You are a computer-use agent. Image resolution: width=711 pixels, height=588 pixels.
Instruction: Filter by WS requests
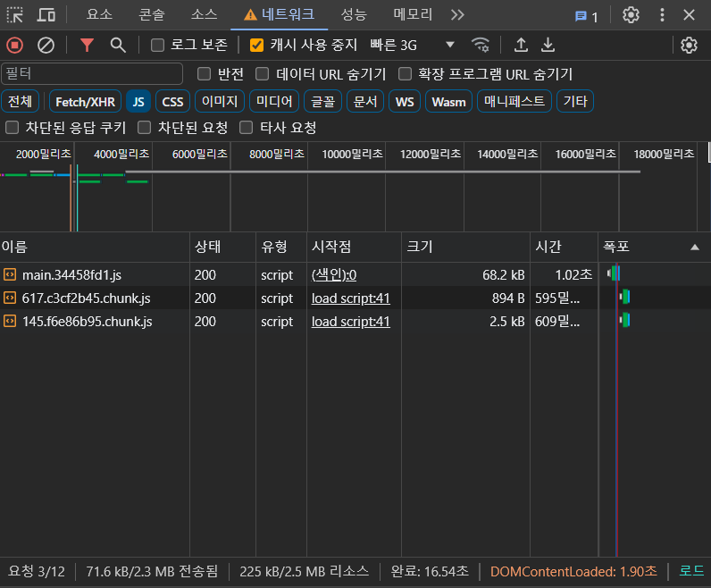405,101
